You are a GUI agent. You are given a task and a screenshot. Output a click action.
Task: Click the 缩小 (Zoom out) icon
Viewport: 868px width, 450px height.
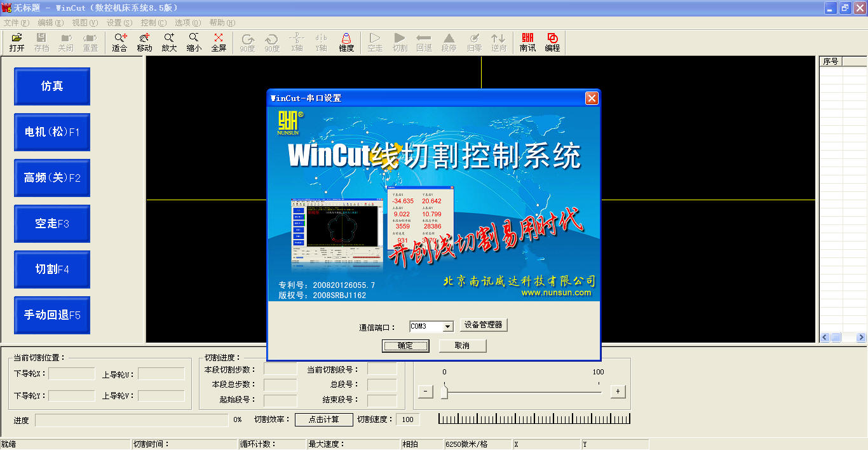194,43
